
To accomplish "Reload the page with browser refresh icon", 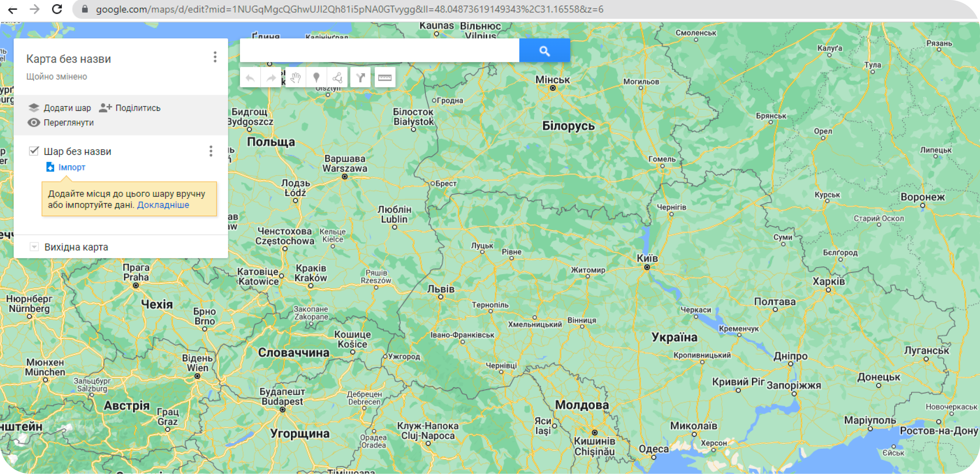I will [57, 9].
